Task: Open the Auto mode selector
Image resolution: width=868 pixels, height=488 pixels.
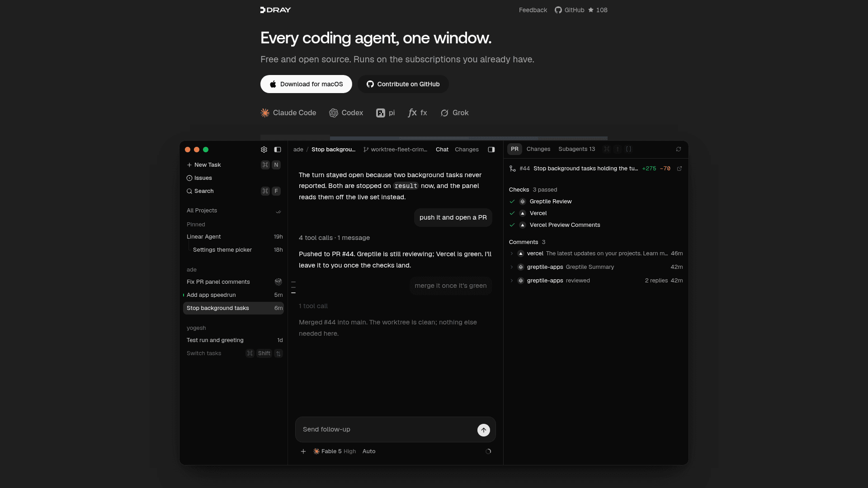Action: (x=369, y=451)
